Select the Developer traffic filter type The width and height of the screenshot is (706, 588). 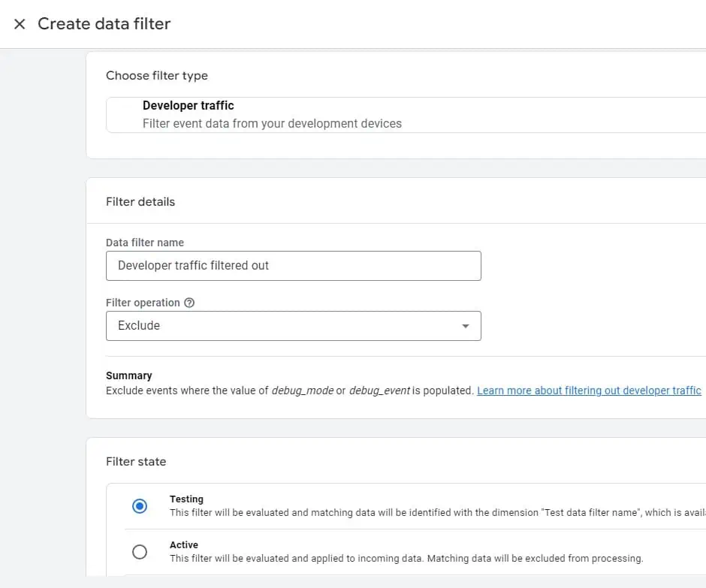(x=189, y=106)
